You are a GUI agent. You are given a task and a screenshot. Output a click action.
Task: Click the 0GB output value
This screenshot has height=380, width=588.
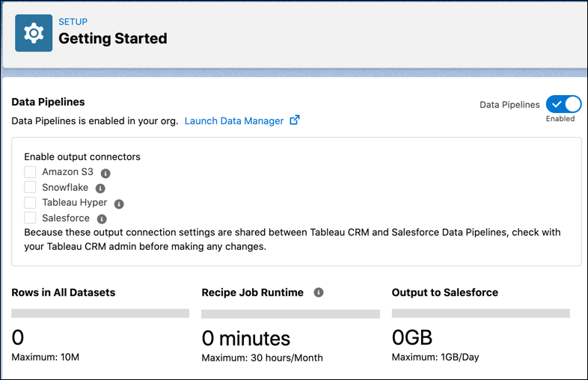(x=412, y=338)
